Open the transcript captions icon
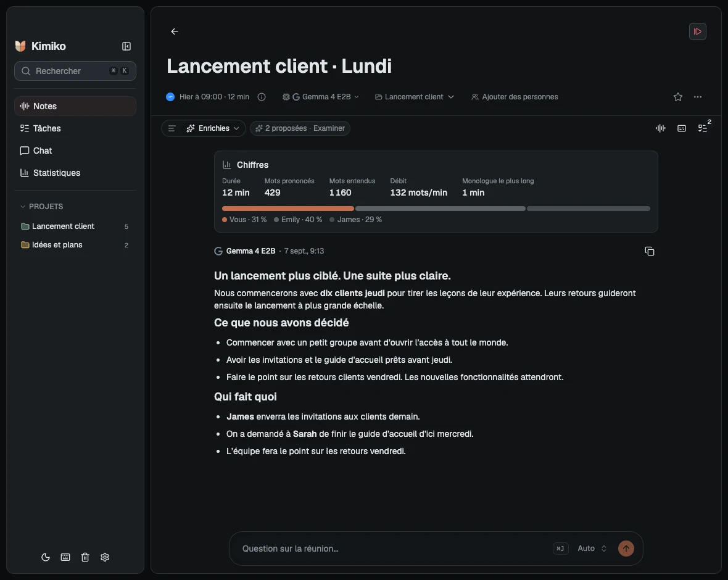Image resolution: width=728 pixels, height=580 pixels. (682, 128)
